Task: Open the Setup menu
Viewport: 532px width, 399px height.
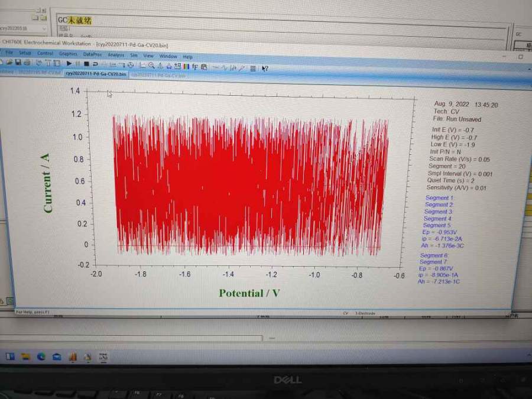Action: coord(25,53)
